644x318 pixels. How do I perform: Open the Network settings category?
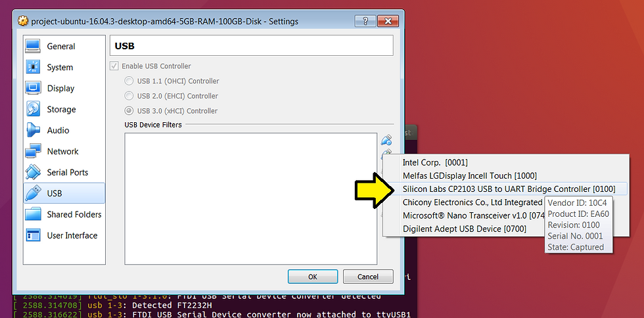point(64,151)
